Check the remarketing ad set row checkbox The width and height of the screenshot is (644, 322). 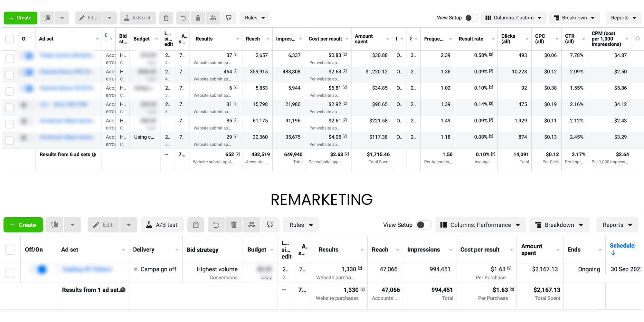[10, 273]
